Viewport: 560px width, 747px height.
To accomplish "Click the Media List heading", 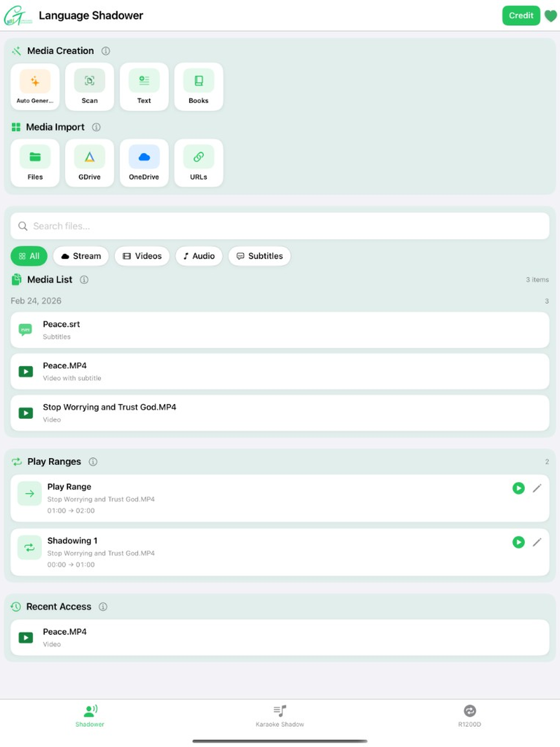I will (50, 280).
